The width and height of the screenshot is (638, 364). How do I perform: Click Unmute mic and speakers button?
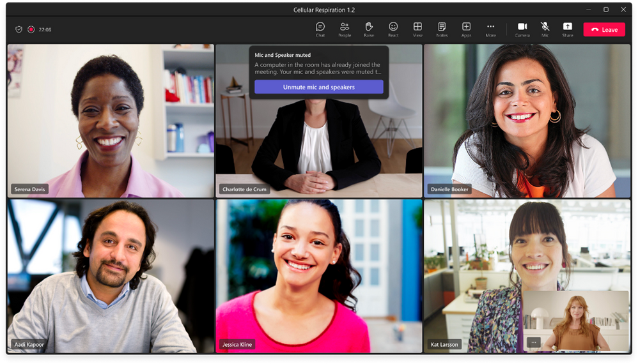pos(318,87)
